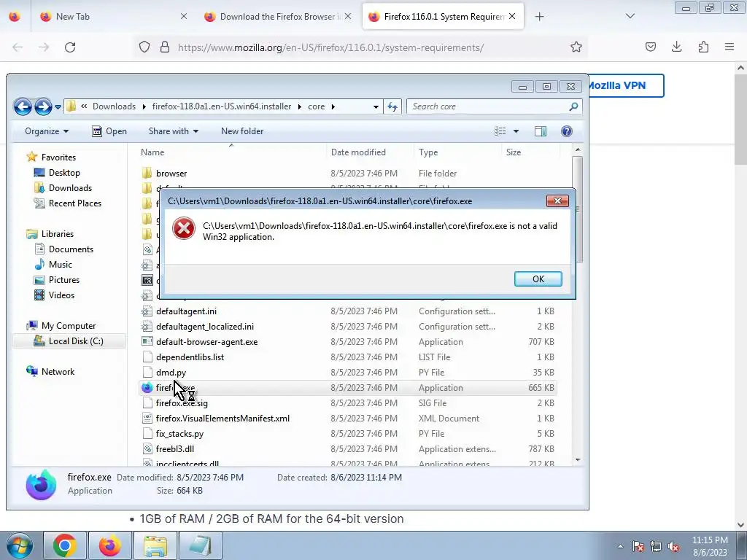Viewport: 747px width, 560px height.
Task: Select the firefox.VisualElementsManifest.xml file
Action: (x=222, y=419)
